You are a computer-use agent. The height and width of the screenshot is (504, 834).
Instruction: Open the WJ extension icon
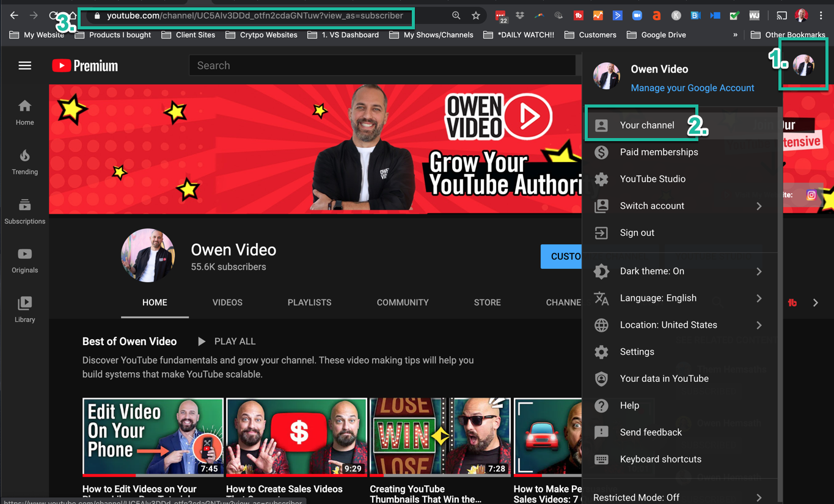755,16
